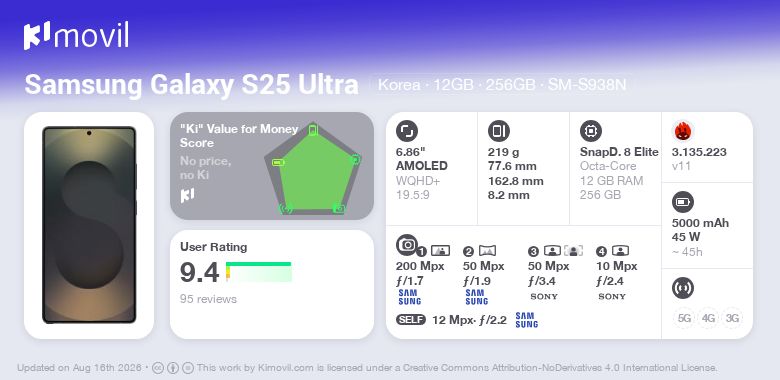Click the Samsung logo under 200 Mpx
Image resolution: width=780 pixels, height=380 pixels.
[x=409, y=297]
